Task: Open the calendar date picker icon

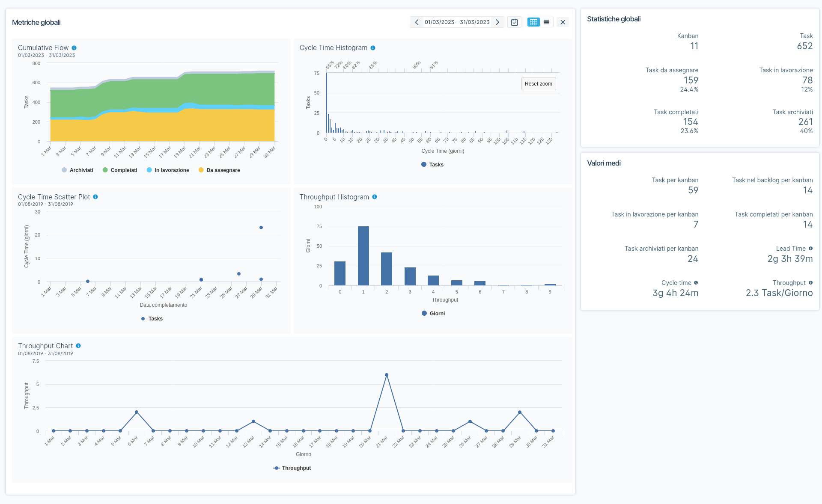Action: click(515, 22)
